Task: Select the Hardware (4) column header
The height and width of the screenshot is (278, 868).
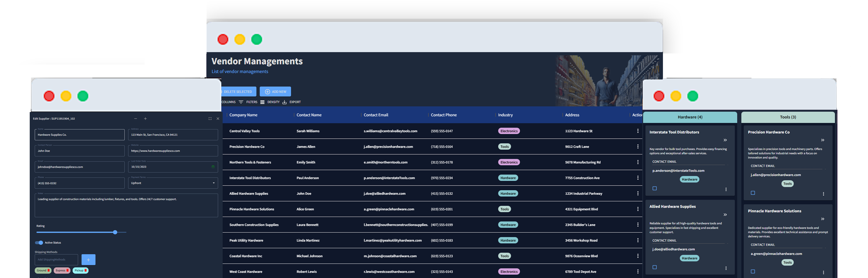Action: (x=690, y=117)
